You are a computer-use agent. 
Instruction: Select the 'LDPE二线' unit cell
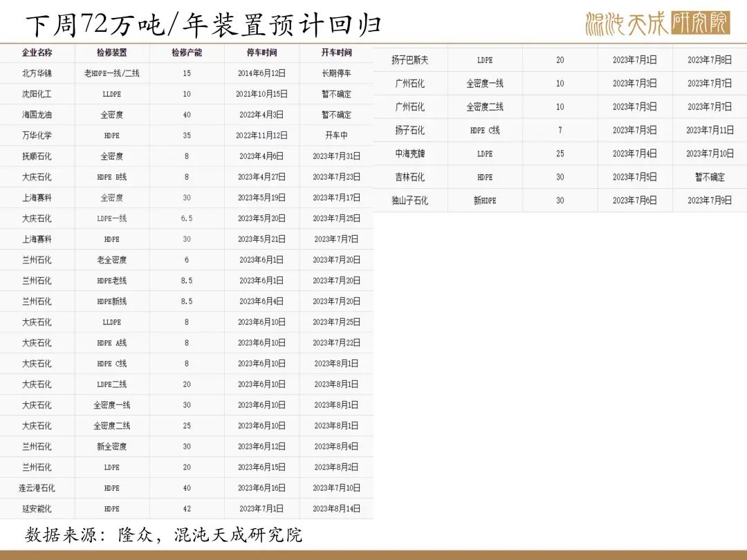[112, 384]
